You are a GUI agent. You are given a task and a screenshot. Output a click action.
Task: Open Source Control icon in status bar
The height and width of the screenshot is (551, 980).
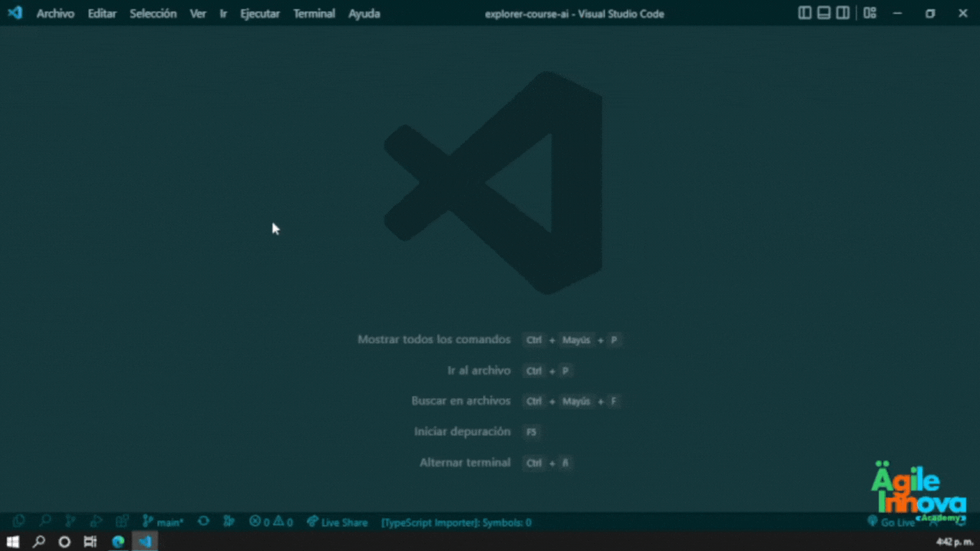click(x=70, y=522)
